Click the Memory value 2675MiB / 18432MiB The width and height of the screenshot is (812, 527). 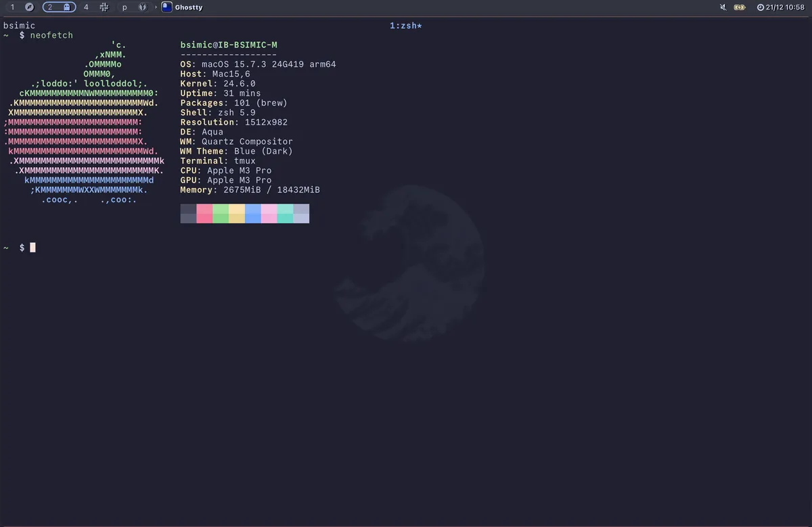click(271, 190)
